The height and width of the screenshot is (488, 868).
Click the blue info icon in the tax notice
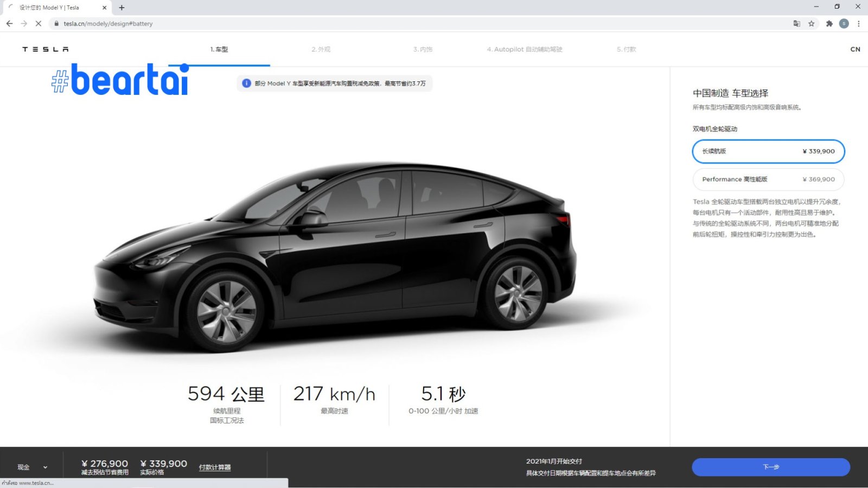pyautogui.click(x=246, y=84)
